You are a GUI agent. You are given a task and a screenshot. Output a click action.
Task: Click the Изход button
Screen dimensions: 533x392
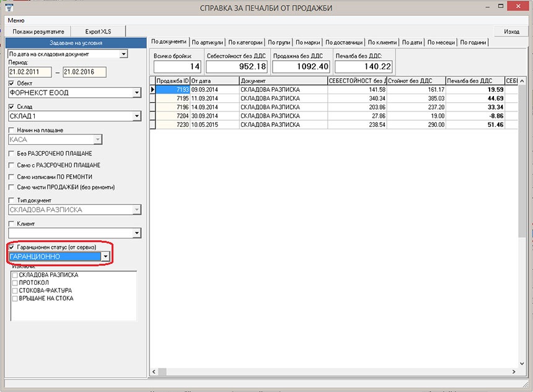511,32
